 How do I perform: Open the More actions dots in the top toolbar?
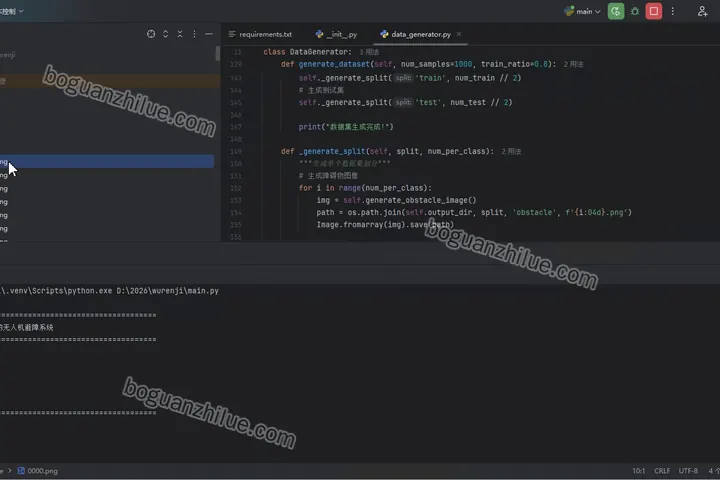(x=673, y=11)
